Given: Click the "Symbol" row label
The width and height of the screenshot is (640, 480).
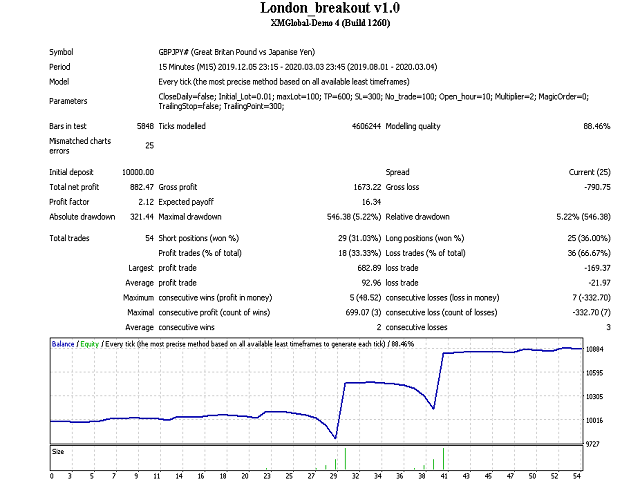Looking at the screenshot, I should click(x=61, y=52).
